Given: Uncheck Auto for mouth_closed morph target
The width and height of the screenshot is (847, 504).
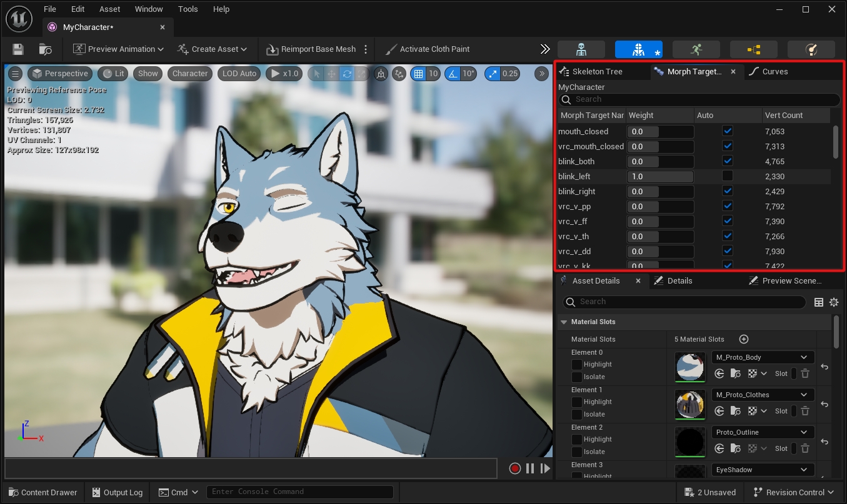Looking at the screenshot, I should (x=727, y=131).
